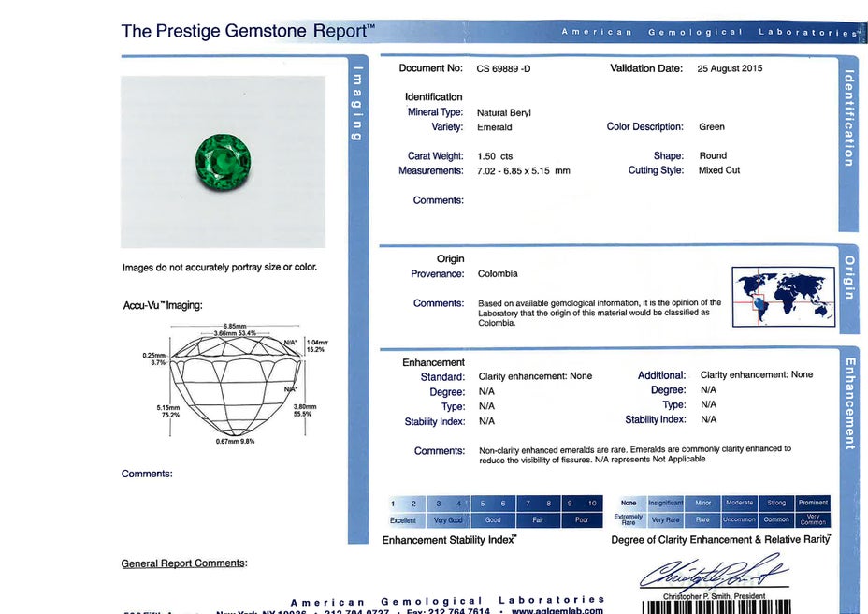The width and height of the screenshot is (868, 614).
Task: Open the www.aglgemlab.com website link
Action: point(557,610)
